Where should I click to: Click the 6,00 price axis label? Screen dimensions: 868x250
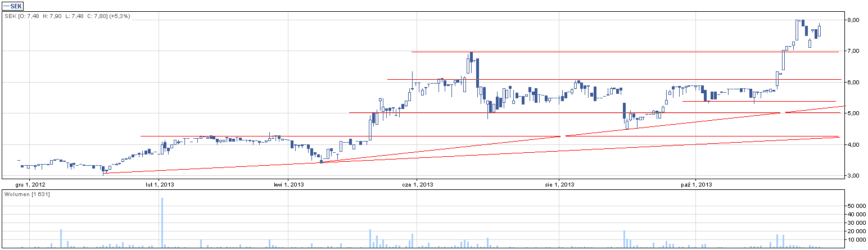pos(853,83)
